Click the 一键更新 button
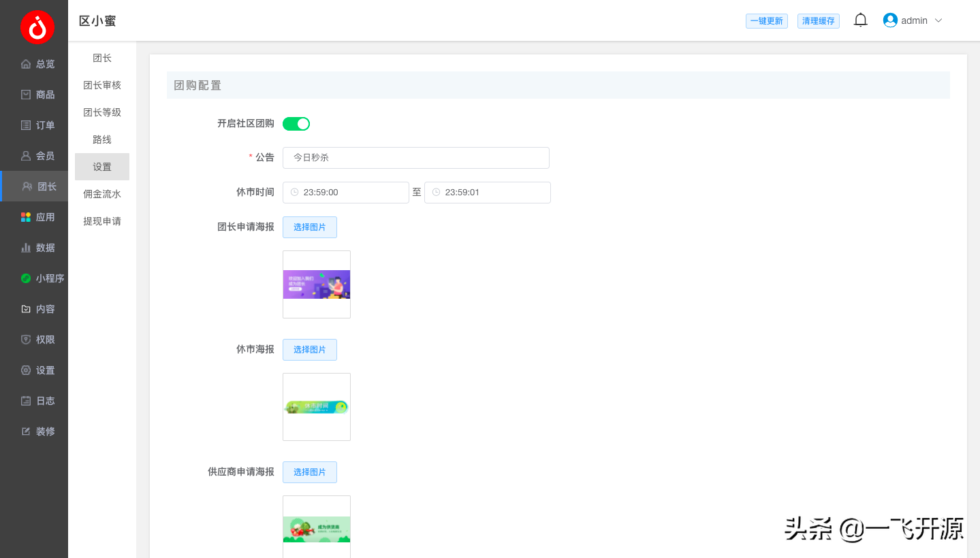The width and height of the screenshot is (980, 558). 767,21
